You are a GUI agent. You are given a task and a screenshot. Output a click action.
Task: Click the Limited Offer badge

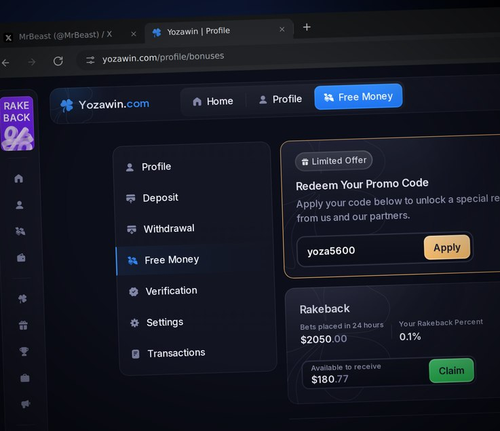tap(334, 161)
